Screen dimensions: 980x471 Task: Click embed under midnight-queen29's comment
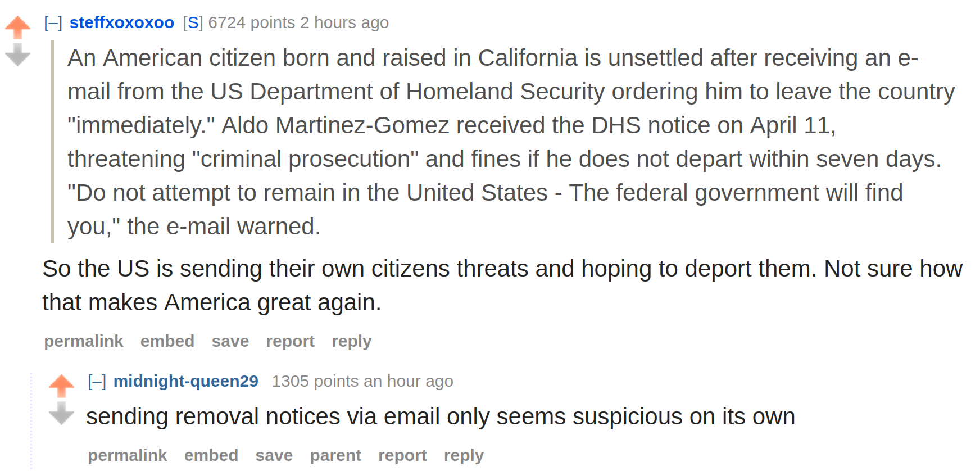(211, 455)
